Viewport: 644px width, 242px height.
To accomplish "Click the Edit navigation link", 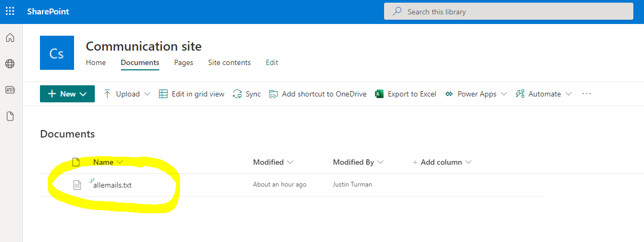I will tap(272, 62).
